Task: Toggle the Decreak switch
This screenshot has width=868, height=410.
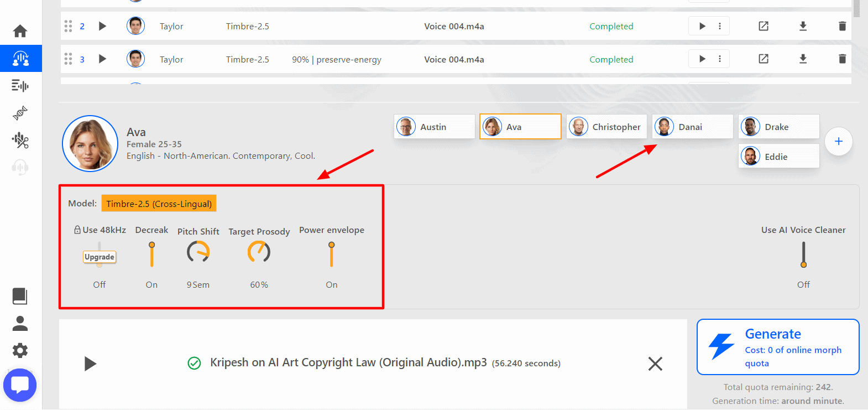Action: tap(151, 254)
